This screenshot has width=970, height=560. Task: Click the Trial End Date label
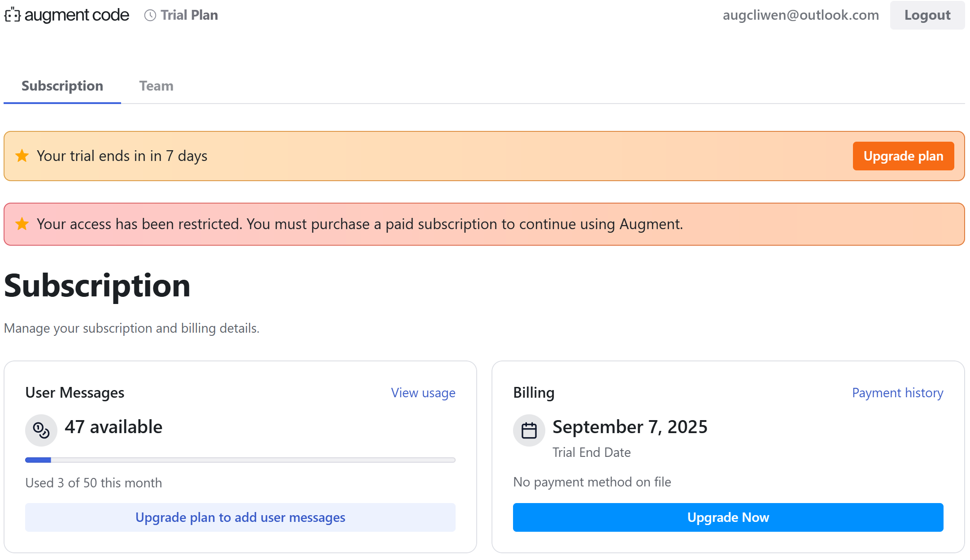click(x=591, y=452)
